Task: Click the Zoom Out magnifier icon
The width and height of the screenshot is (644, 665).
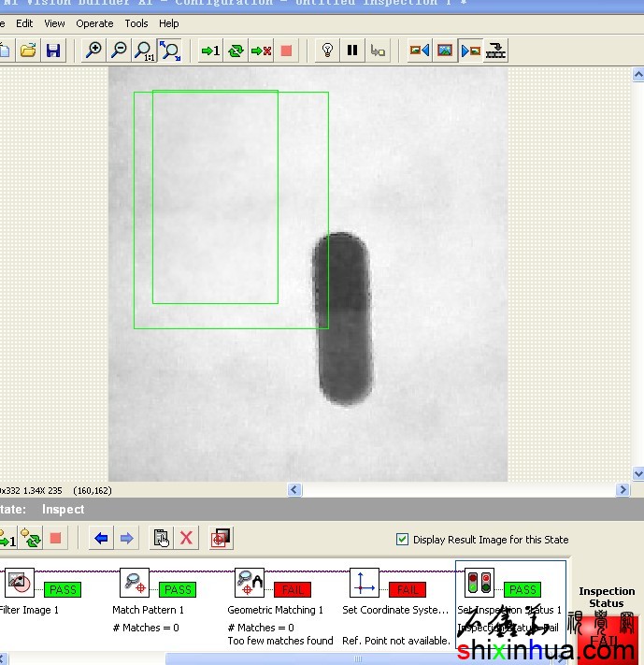Action: pos(119,51)
